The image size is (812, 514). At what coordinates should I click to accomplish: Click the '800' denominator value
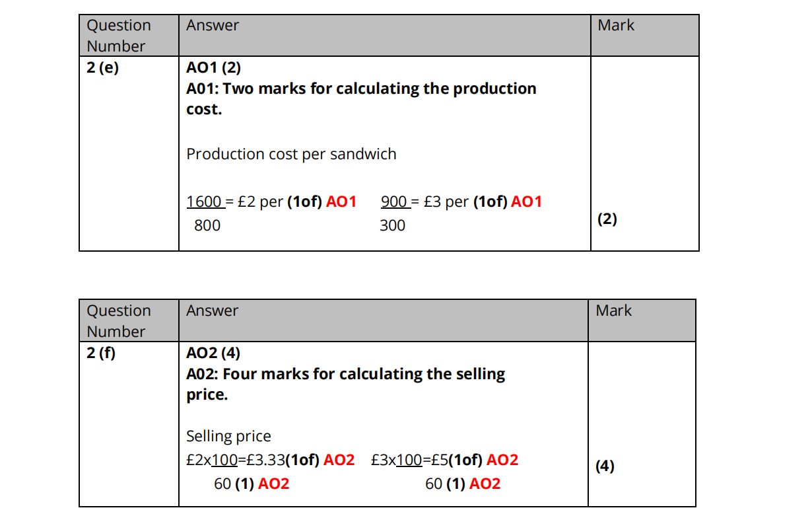pos(207,225)
